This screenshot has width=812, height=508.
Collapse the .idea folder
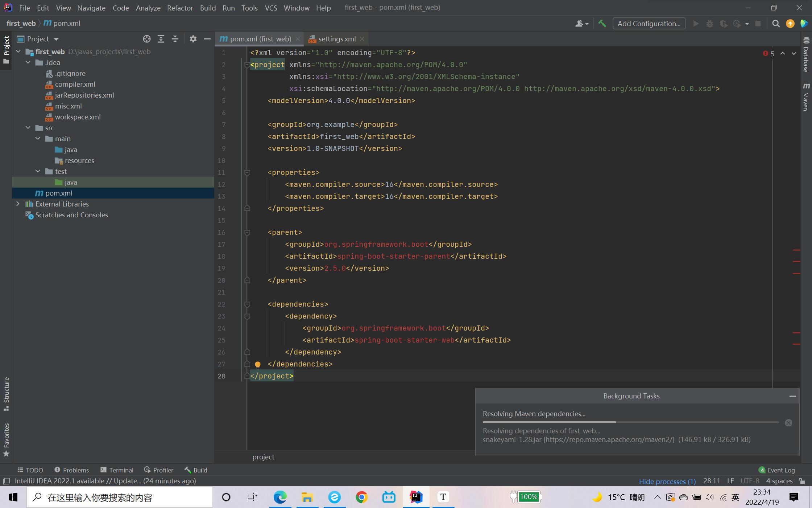(x=28, y=62)
